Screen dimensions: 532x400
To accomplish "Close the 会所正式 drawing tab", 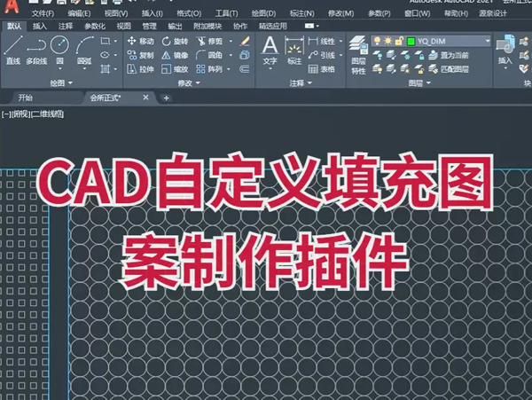I will click(145, 98).
